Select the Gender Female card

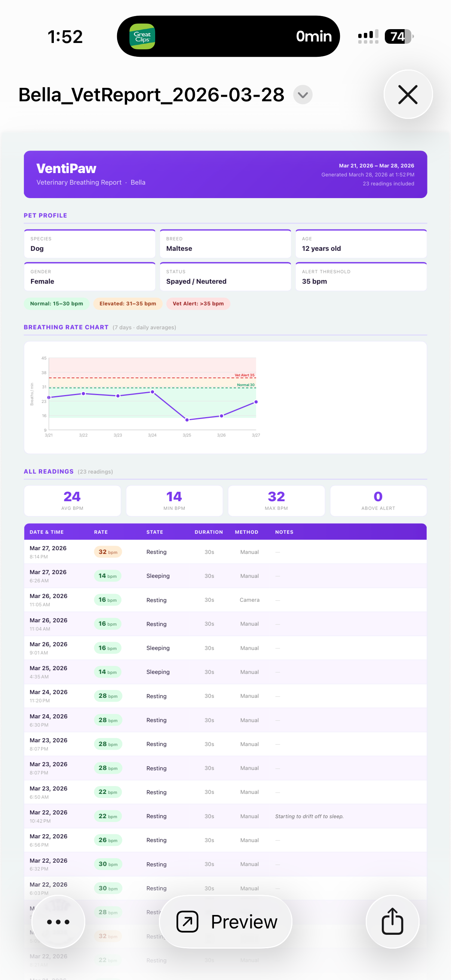click(x=89, y=277)
